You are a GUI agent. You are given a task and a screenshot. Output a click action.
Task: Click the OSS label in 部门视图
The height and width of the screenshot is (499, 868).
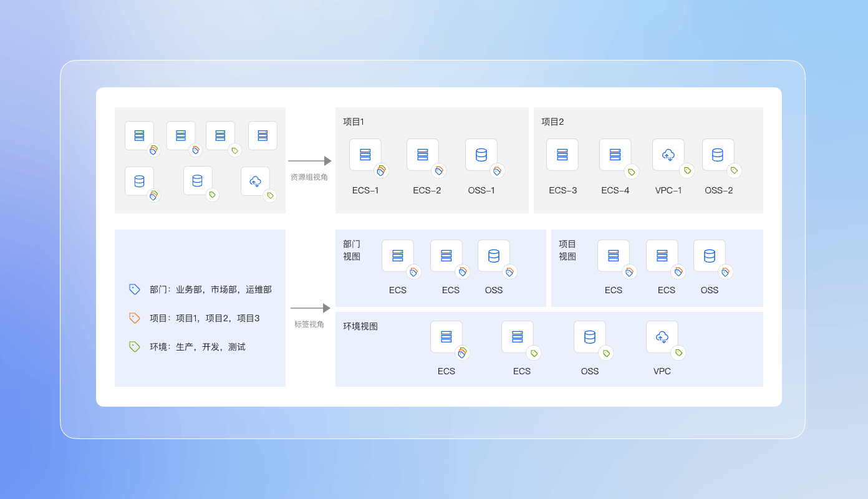494,290
